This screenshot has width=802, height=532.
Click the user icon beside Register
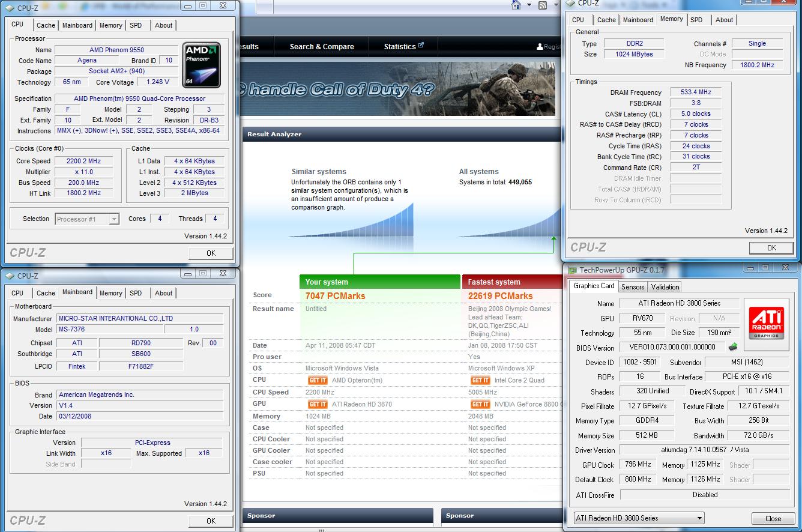point(540,47)
